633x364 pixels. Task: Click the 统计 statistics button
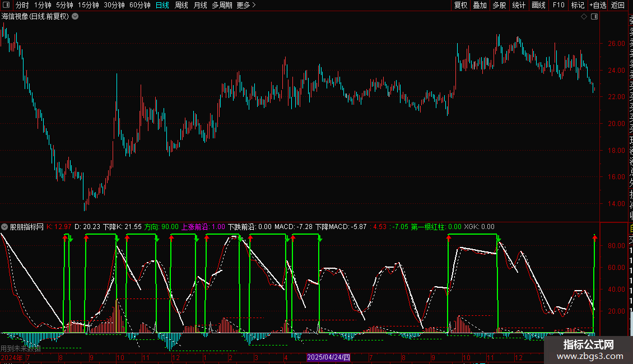click(x=519, y=5)
